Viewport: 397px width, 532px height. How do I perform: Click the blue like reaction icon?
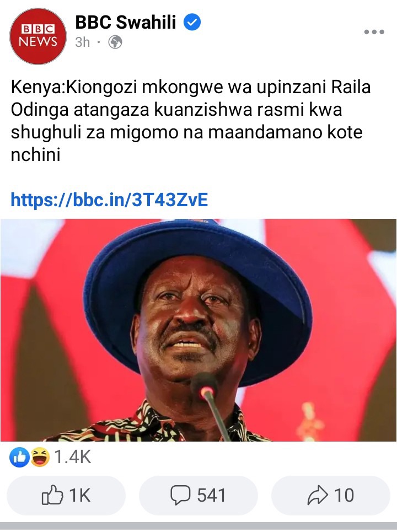pos(19,458)
